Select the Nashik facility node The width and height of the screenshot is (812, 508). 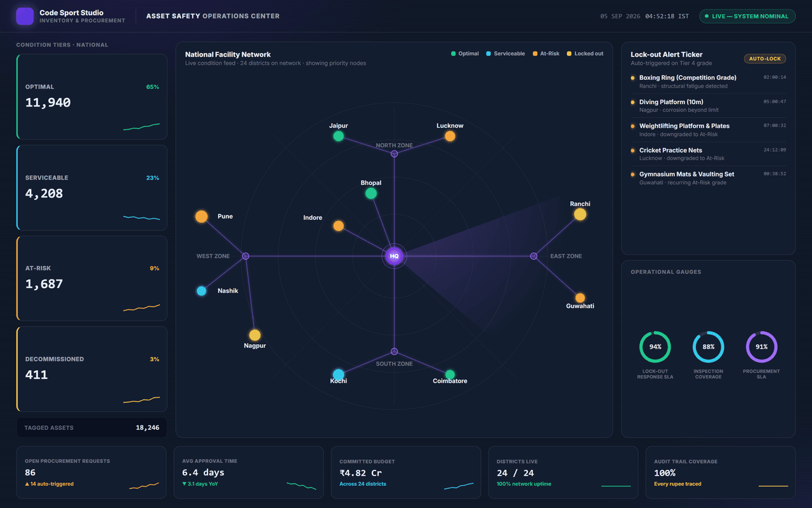[x=202, y=291]
